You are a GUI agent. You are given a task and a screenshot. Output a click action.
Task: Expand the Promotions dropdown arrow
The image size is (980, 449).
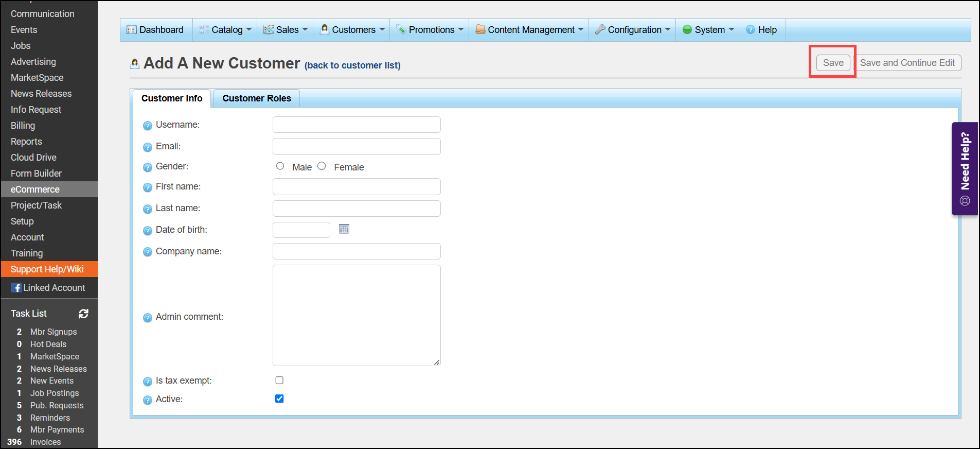tap(461, 29)
